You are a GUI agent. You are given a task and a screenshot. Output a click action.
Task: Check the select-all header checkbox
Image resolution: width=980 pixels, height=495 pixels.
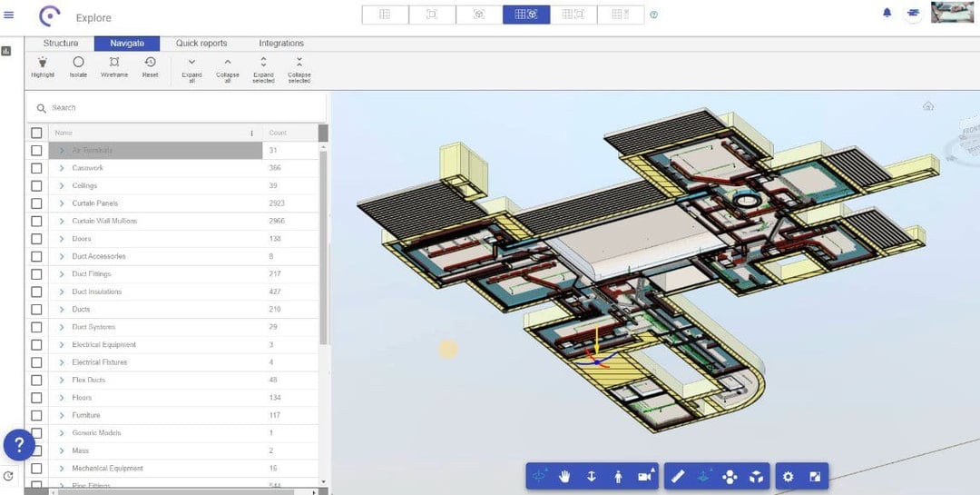coord(36,133)
